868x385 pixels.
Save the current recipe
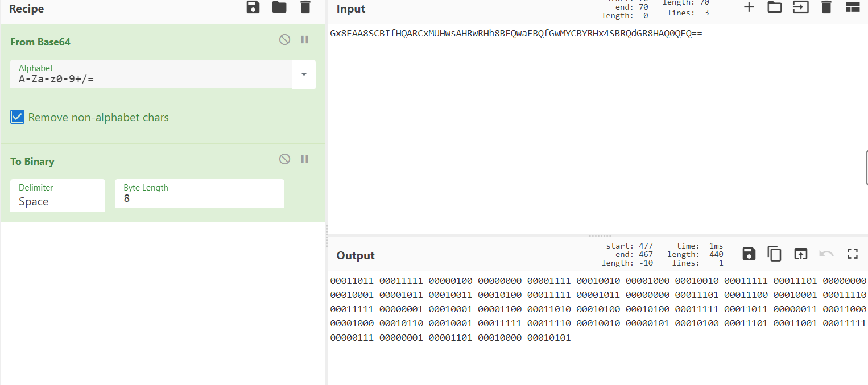click(x=253, y=7)
